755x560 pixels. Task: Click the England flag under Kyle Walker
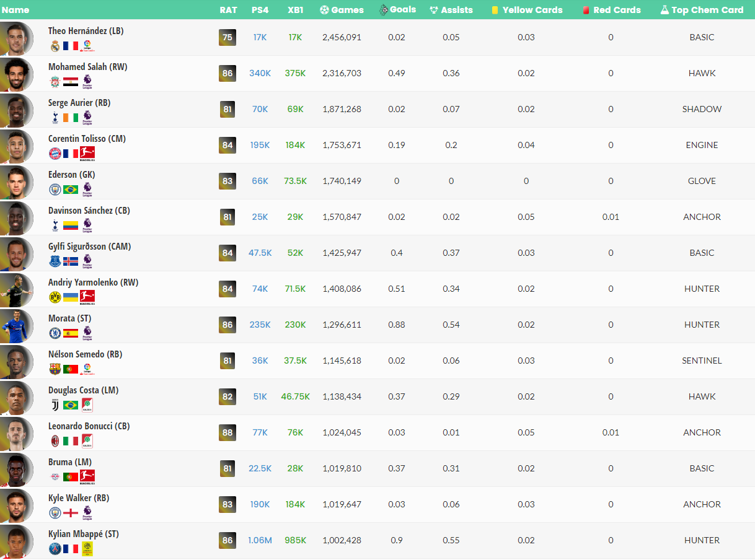(x=71, y=513)
